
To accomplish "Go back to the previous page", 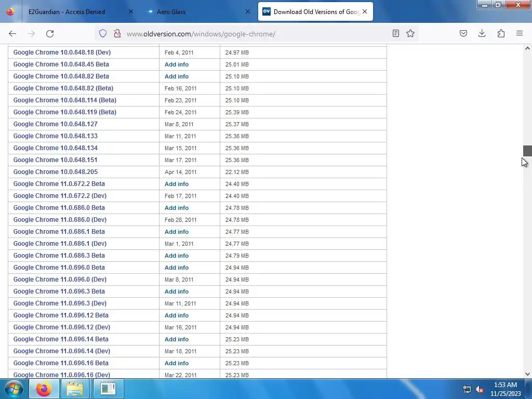I will pos(12,34).
